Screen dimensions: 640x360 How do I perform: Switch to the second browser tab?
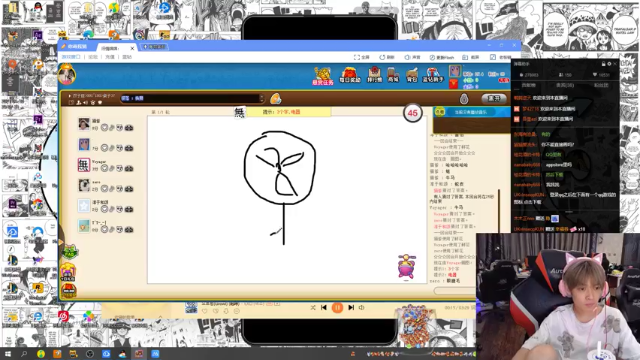tap(154, 47)
